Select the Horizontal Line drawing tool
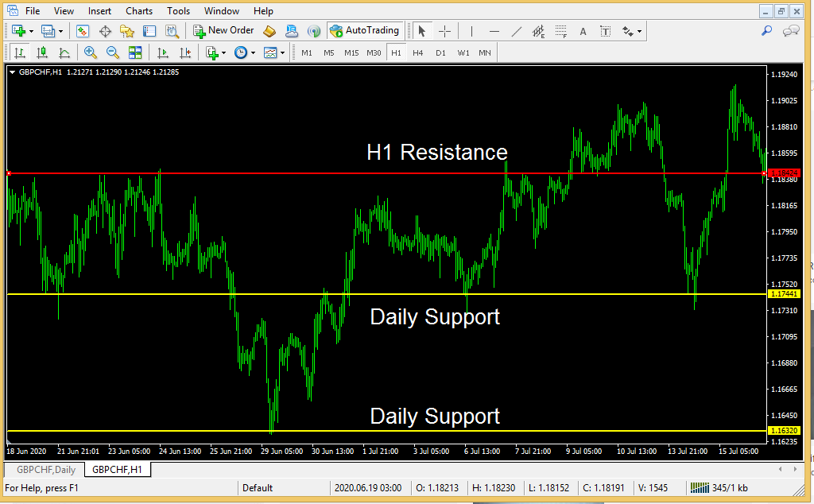 (494, 31)
